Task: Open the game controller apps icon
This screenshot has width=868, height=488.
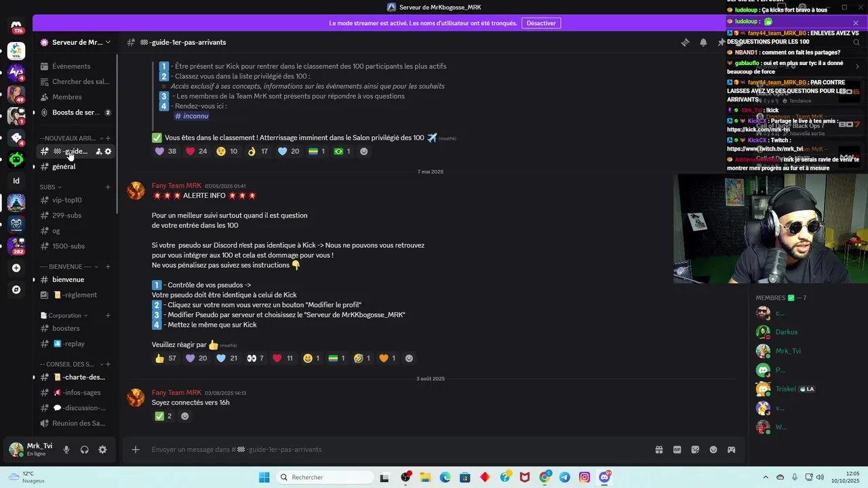Action: (731, 449)
